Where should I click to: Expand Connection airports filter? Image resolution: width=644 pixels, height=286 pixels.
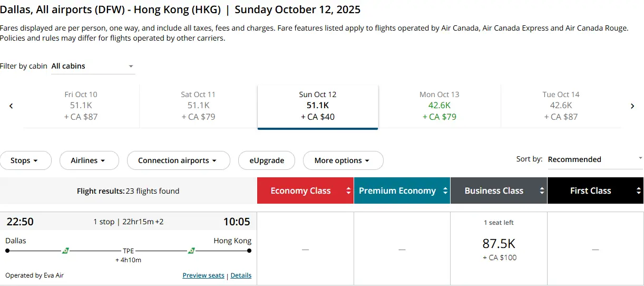click(179, 160)
